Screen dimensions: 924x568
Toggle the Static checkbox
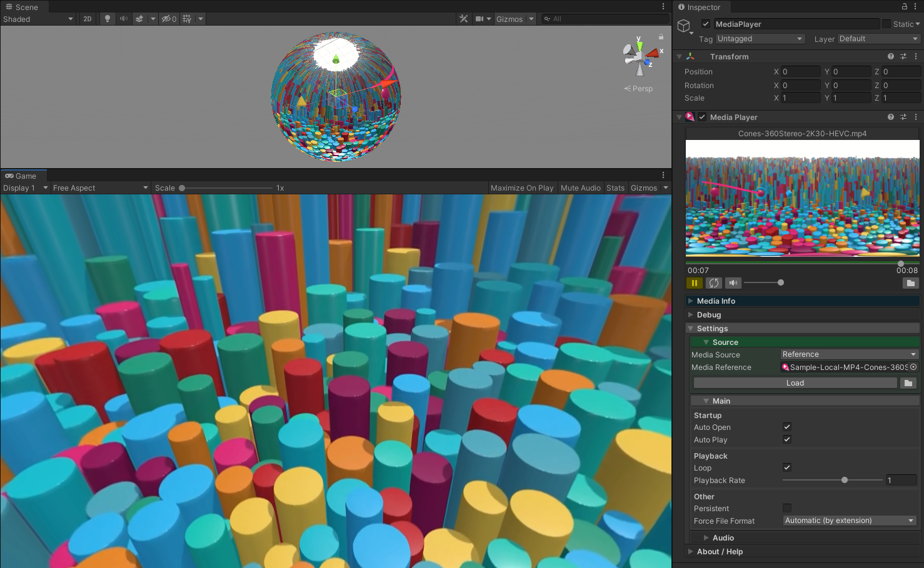[886, 24]
